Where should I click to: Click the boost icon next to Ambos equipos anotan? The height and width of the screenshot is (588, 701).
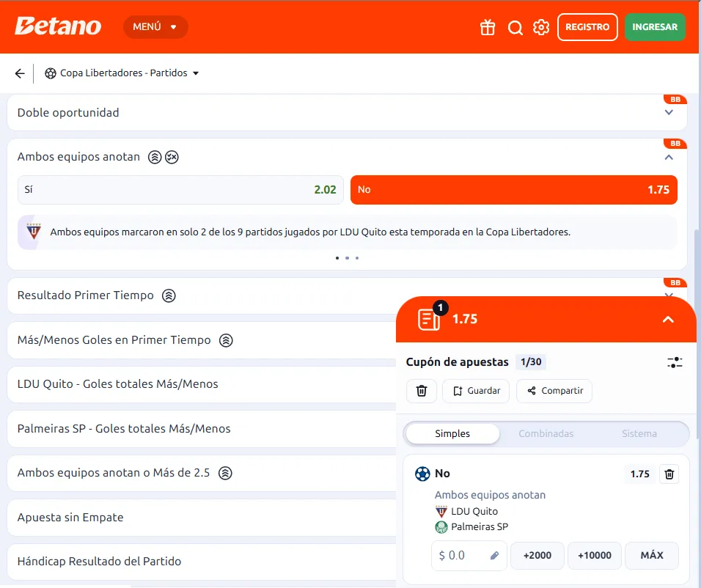155,157
